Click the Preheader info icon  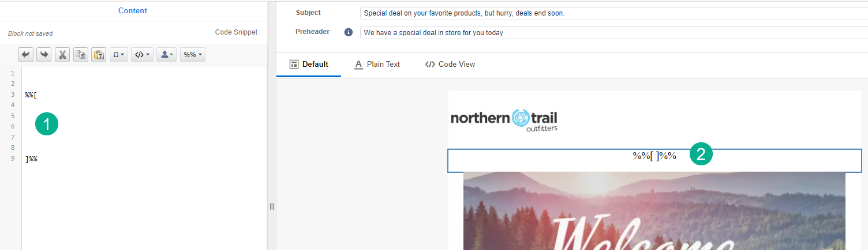349,32
